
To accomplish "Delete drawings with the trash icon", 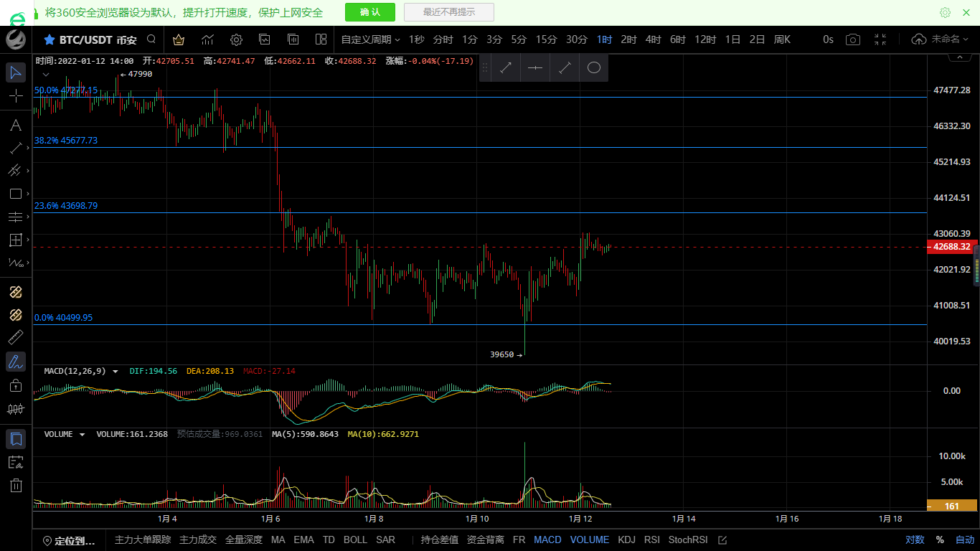I will pos(16,485).
